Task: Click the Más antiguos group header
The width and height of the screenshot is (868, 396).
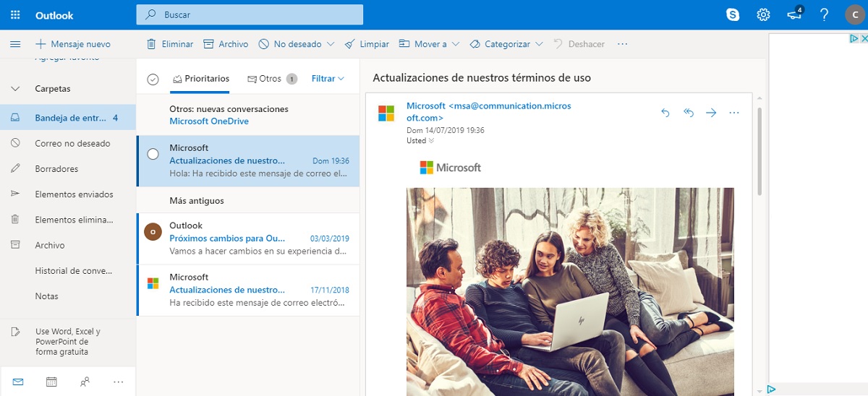Action: (x=197, y=201)
